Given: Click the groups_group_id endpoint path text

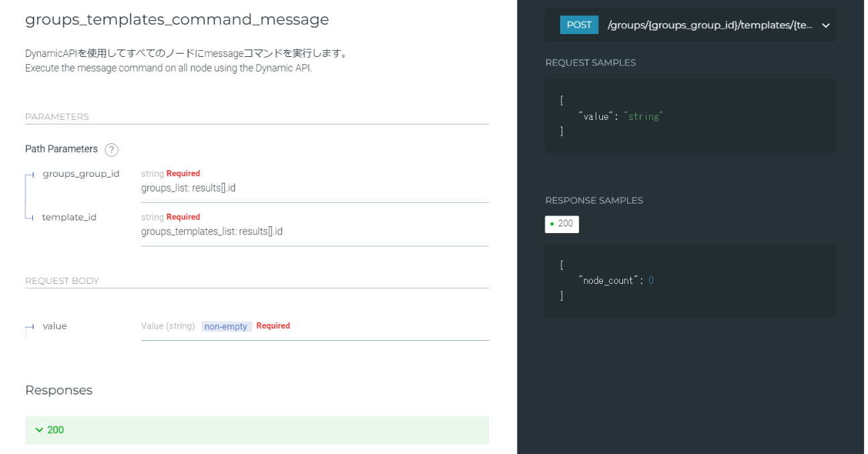Looking at the screenshot, I should (709, 25).
